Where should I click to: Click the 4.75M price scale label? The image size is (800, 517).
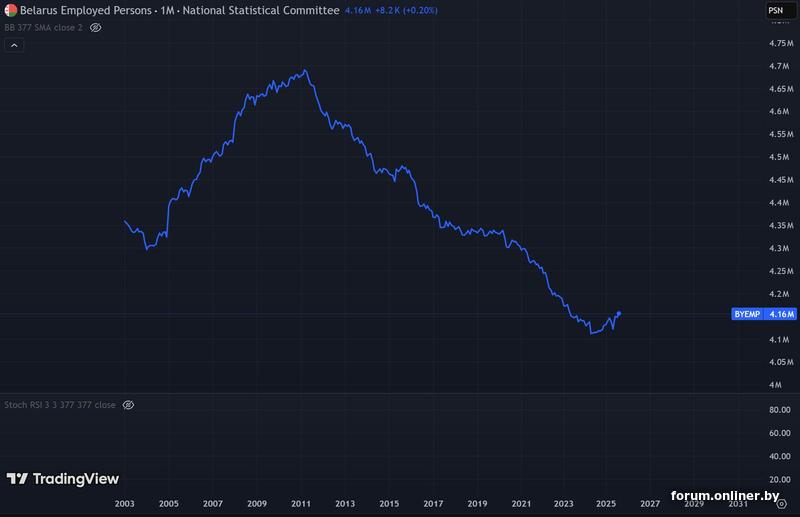click(x=781, y=43)
